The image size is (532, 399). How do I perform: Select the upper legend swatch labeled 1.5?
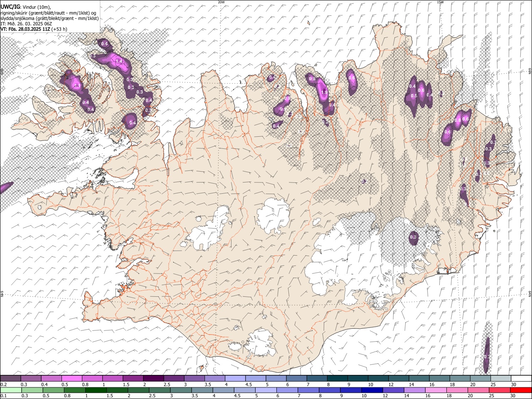(x=133, y=378)
